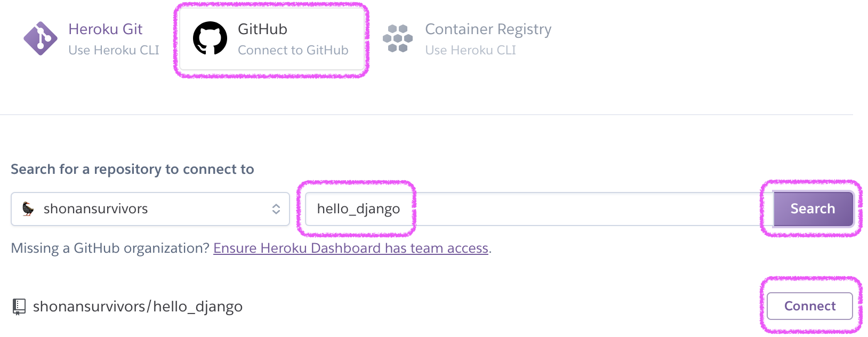Click the Container Registry hexagons icon
This screenshot has height=337, width=868.
[x=398, y=38]
